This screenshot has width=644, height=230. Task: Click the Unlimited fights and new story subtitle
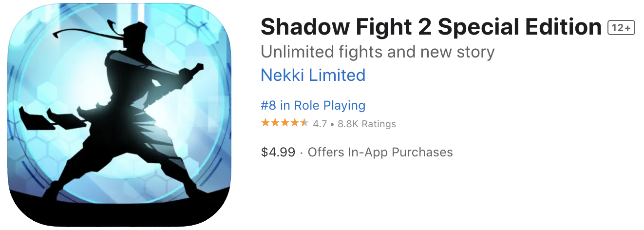(378, 52)
